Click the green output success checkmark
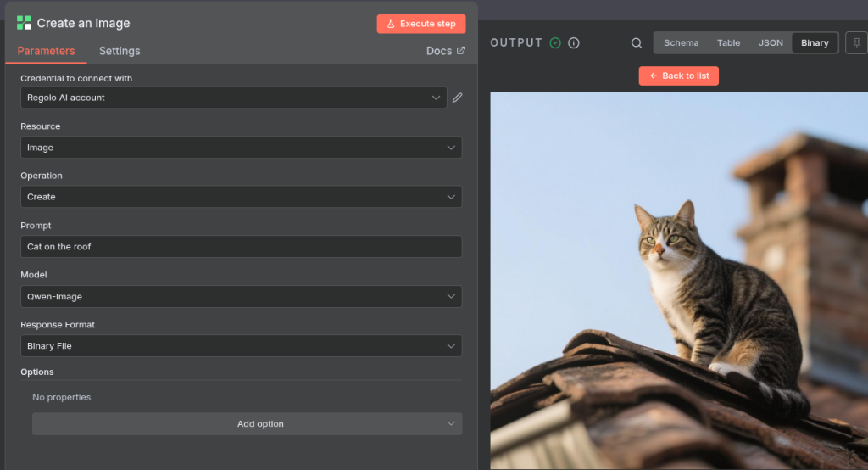 tap(555, 43)
